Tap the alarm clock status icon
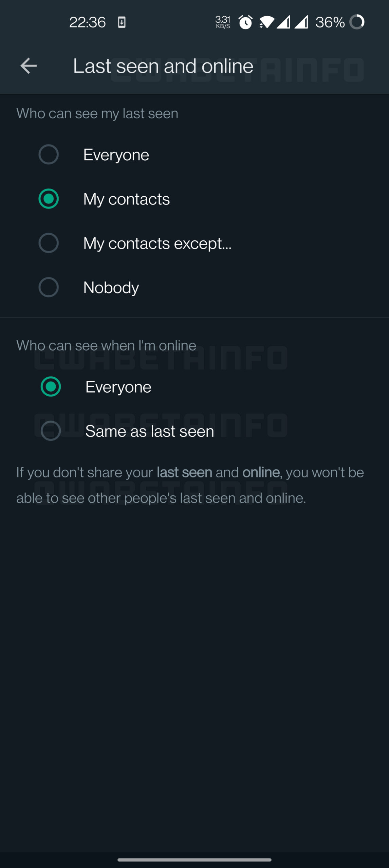This screenshot has width=389, height=868. click(x=245, y=22)
